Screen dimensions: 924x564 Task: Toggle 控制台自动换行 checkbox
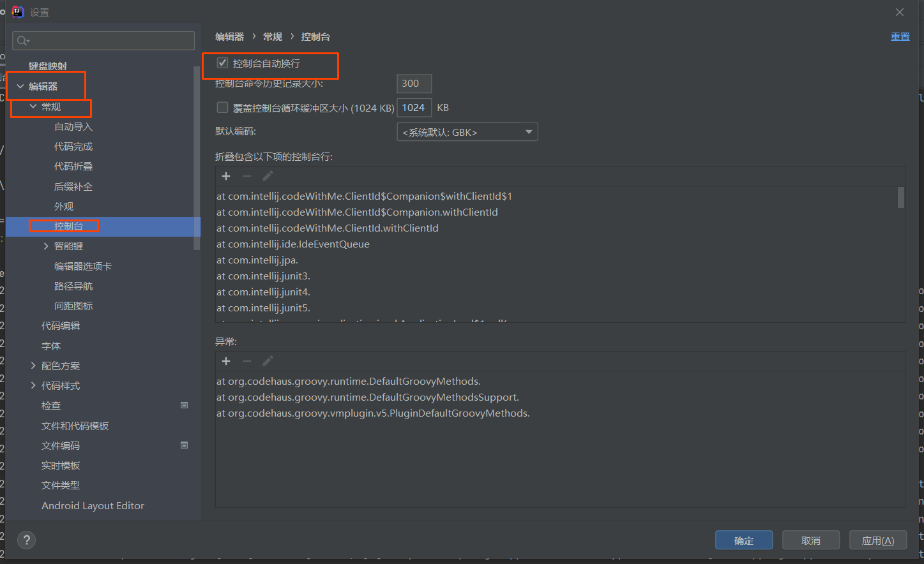click(222, 63)
